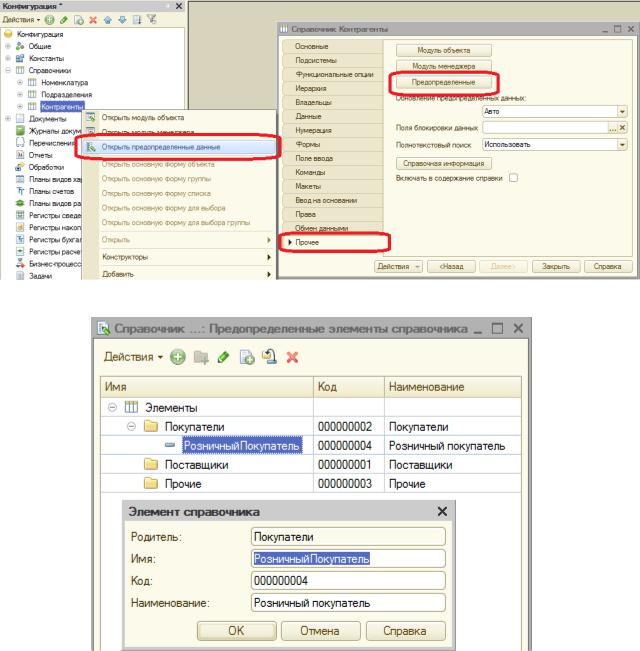This screenshot has width=640, height=651.
Task: Click Модуль менеджера button
Action: point(443,66)
